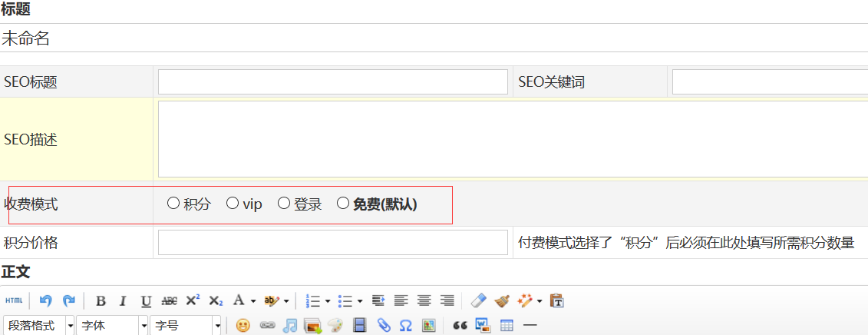Apply font color with the A icon
Screen dimensions: 868x335
[x=239, y=300]
